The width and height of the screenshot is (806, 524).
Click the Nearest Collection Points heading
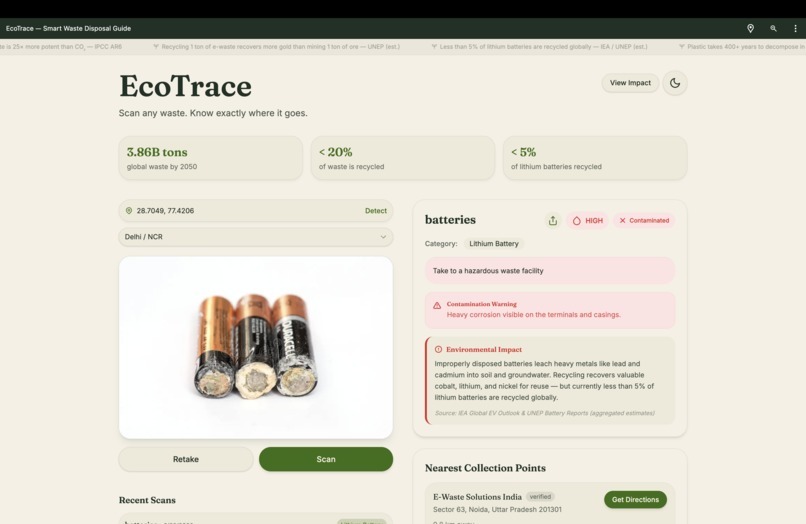485,468
